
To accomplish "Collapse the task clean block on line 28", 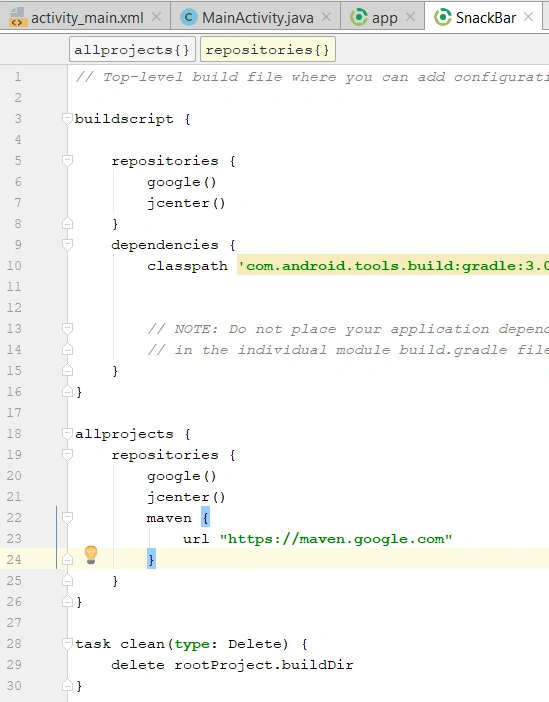I will click(x=67, y=644).
